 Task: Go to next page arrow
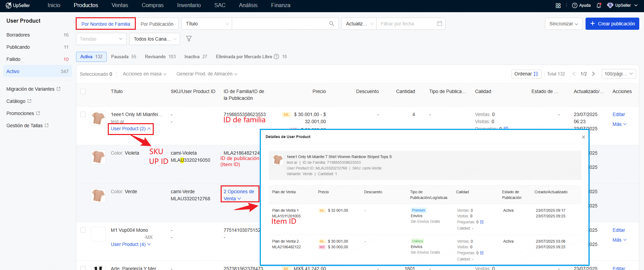pyautogui.click(x=593, y=74)
